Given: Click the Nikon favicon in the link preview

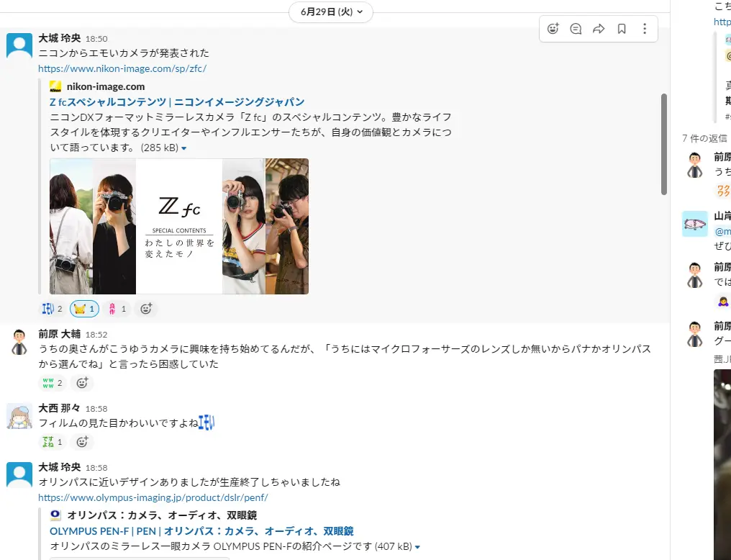Looking at the screenshot, I should pos(55,86).
